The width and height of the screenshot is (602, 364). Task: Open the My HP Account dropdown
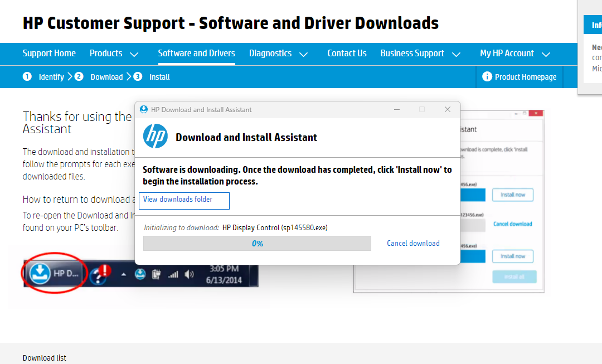point(507,54)
